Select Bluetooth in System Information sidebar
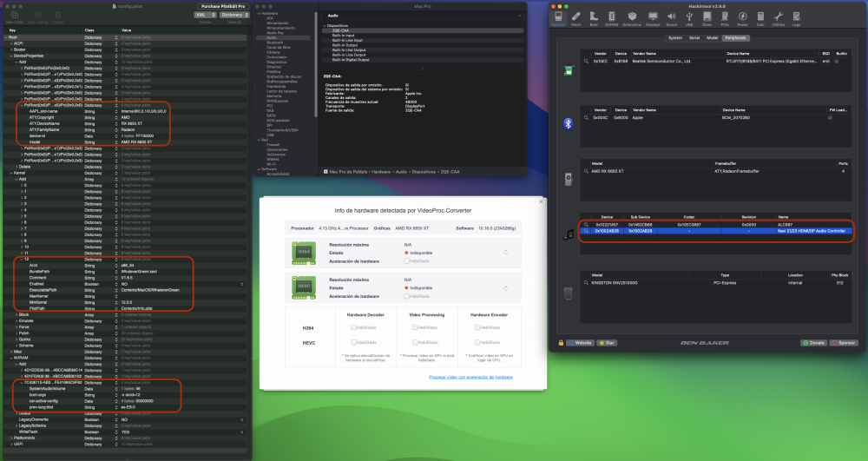The height and width of the screenshot is (461, 868). pos(274,43)
